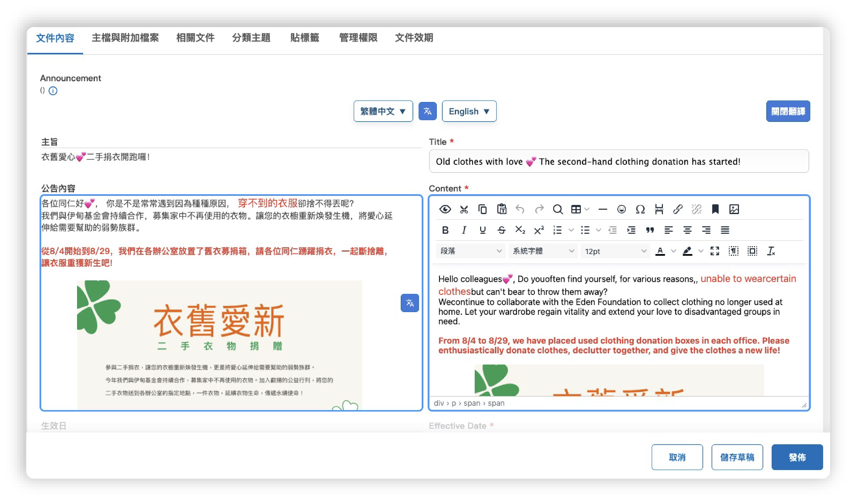Apply the highlight background color swatch

pyautogui.click(x=687, y=251)
